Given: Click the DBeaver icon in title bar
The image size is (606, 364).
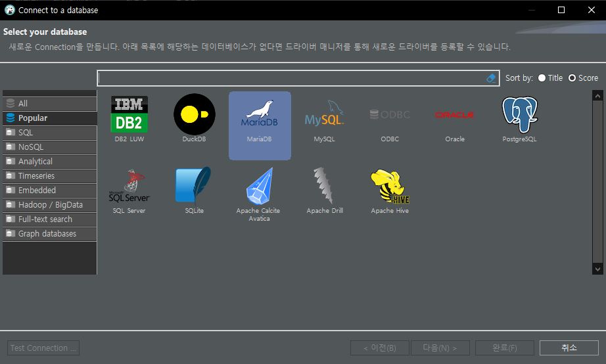Looking at the screenshot, I should click(x=10, y=10).
